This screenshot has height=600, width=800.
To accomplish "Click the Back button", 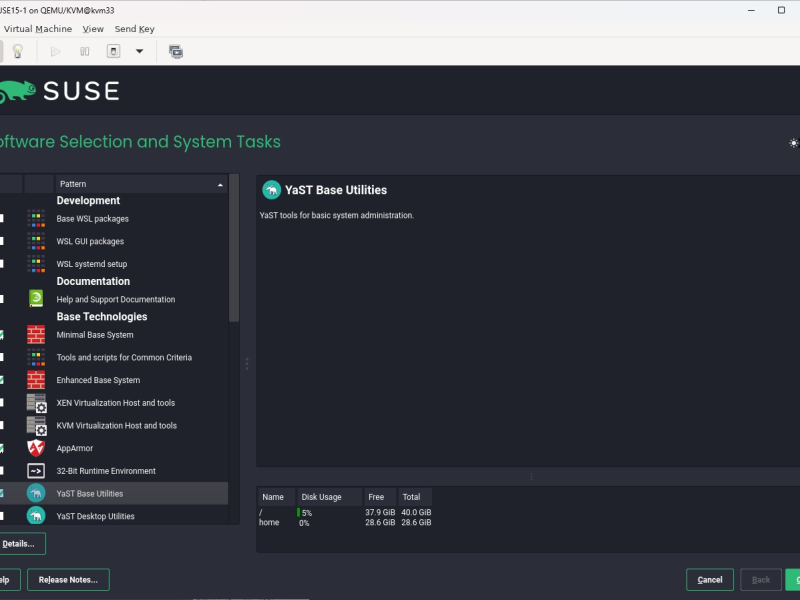I will coord(761,580).
